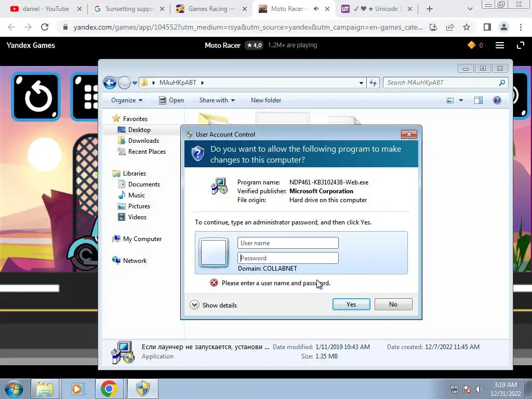The width and height of the screenshot is (532, 399).
Task: Click the UAC shield taskbar icon
Action: click(143, 389)
